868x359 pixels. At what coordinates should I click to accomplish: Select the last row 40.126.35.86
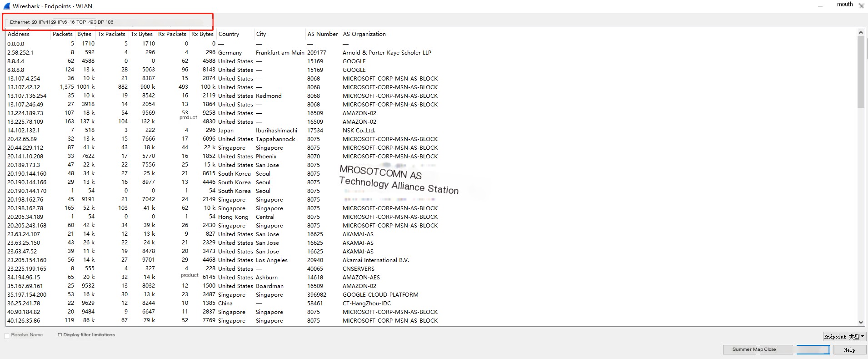(431, 320)
